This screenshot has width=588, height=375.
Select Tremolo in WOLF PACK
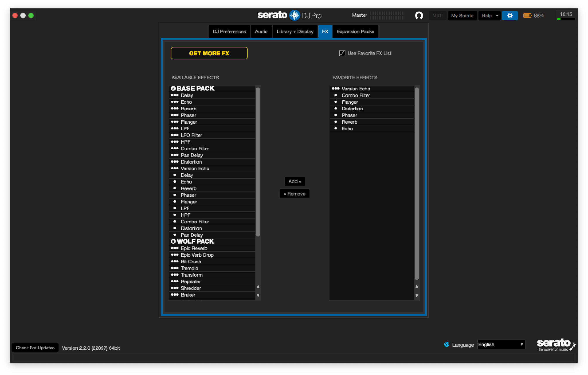pyautogui.click(x=212, y=268)
